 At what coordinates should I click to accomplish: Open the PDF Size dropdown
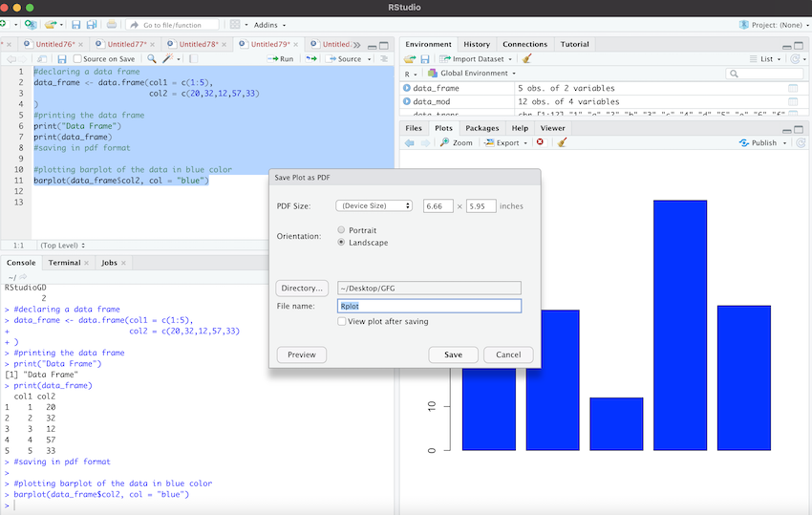374,205
